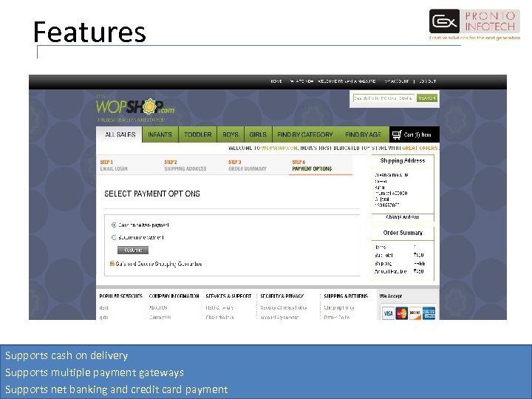532x399 pixels.
Task: Click "Supports multiple payment gateways" slide text
Action: point(95,372)
